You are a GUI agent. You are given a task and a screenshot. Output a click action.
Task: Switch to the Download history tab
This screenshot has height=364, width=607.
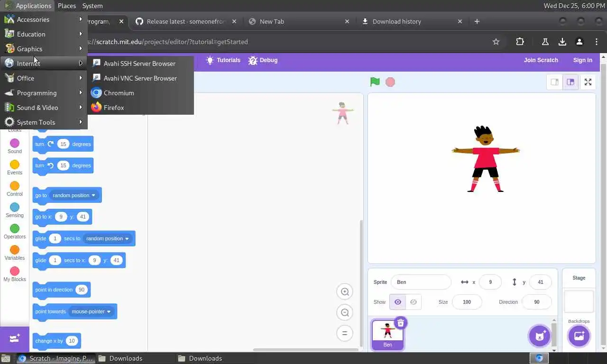(412, 21)
